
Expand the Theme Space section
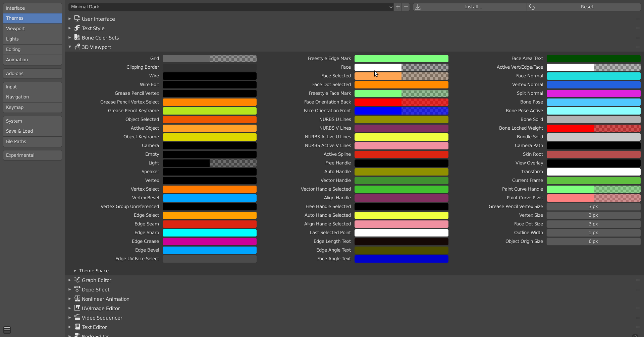[75, 270]
